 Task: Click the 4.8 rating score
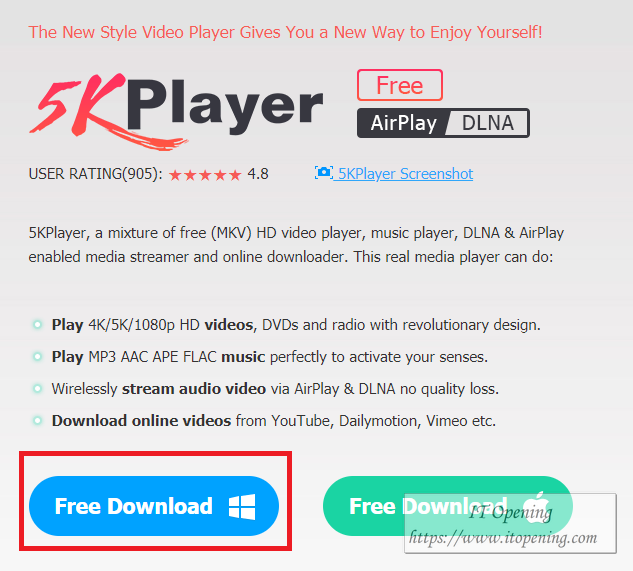[258, 174]
